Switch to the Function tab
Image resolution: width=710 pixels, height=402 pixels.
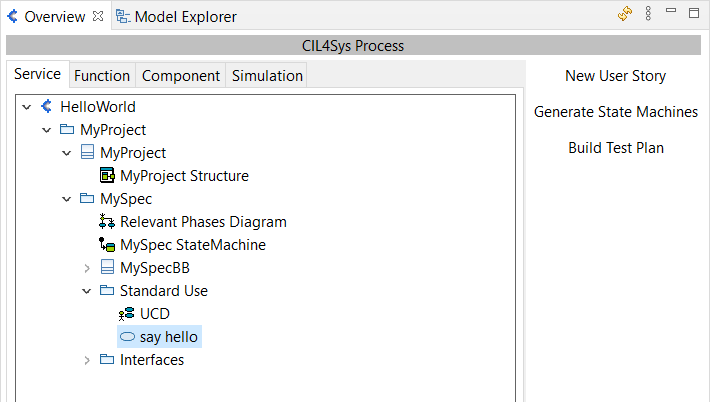click(x=102, y=76)
